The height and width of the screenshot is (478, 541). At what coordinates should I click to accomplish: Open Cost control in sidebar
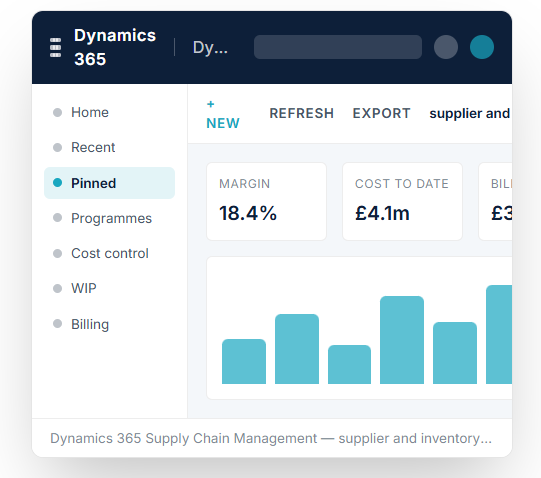(x=109, y=253)
